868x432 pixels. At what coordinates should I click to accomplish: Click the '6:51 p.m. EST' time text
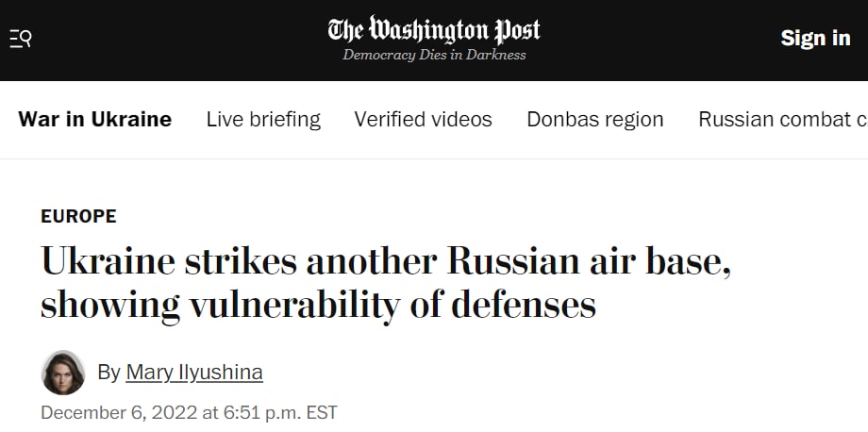282,413
